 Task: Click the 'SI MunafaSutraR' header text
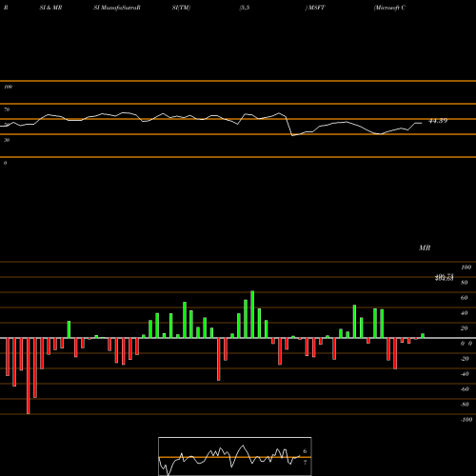click(x=117, y=8)
